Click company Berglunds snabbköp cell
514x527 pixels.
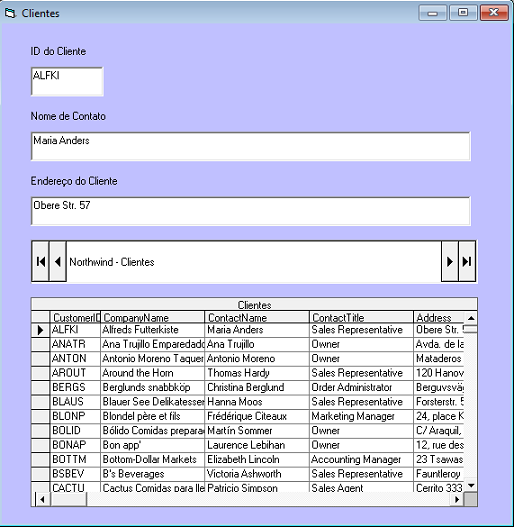(x=152, y=388)
